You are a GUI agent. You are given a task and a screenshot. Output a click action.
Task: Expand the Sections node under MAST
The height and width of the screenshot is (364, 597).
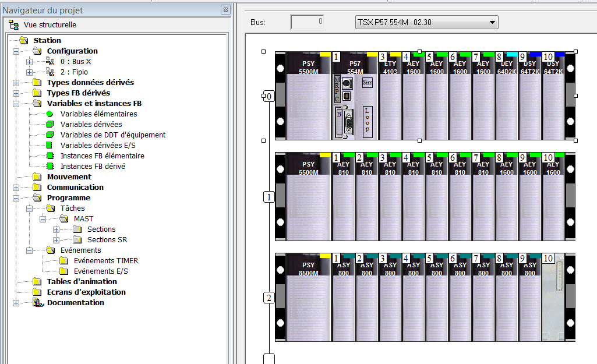[56, 229]
